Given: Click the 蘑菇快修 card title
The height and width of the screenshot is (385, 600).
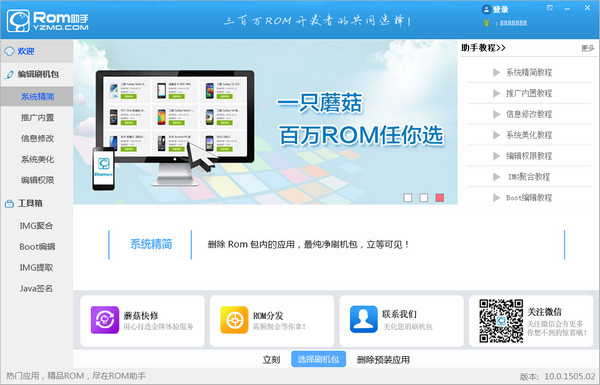Looking at the screenshot, I should pyautogui.click(x=141, y=316).
